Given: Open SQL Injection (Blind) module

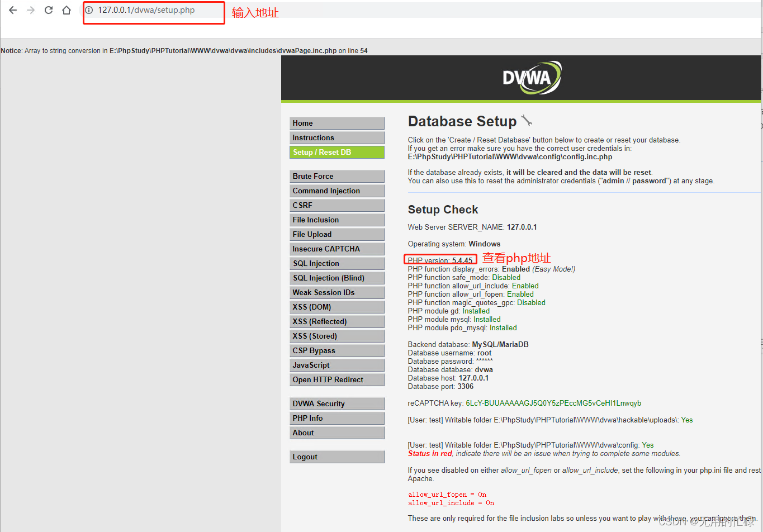Looking at the screenshot, I should click(x=337, y=278).
